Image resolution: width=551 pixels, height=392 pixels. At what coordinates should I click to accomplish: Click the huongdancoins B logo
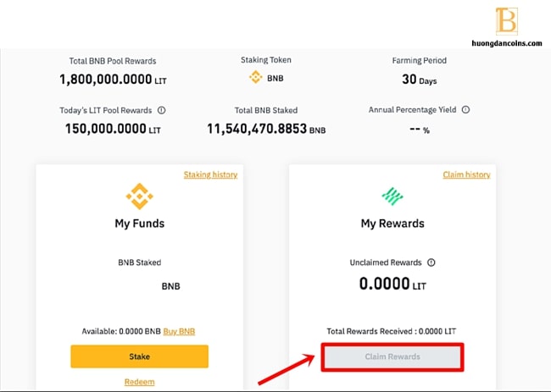point(506,21)
